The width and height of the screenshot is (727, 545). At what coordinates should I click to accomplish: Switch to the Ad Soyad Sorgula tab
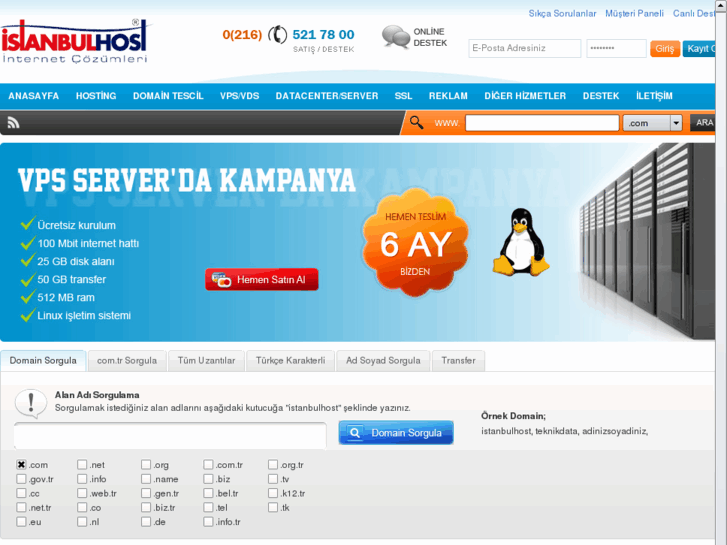click(x=383, y=360)
